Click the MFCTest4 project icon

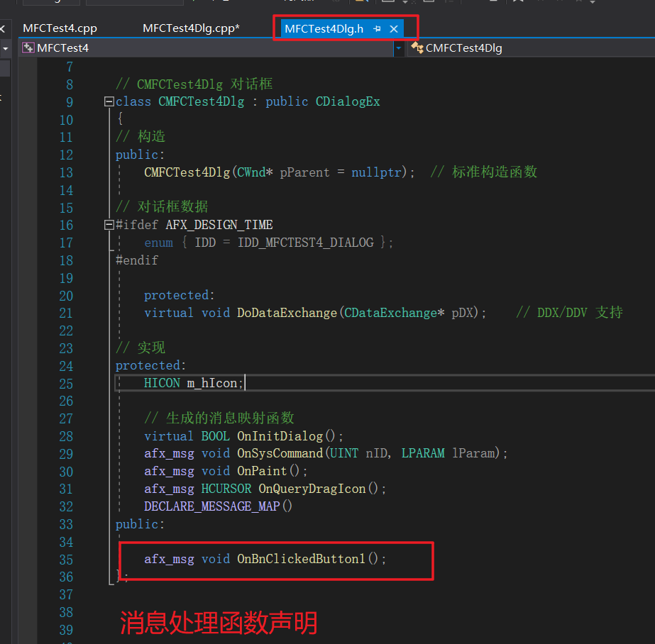point(28,48)
